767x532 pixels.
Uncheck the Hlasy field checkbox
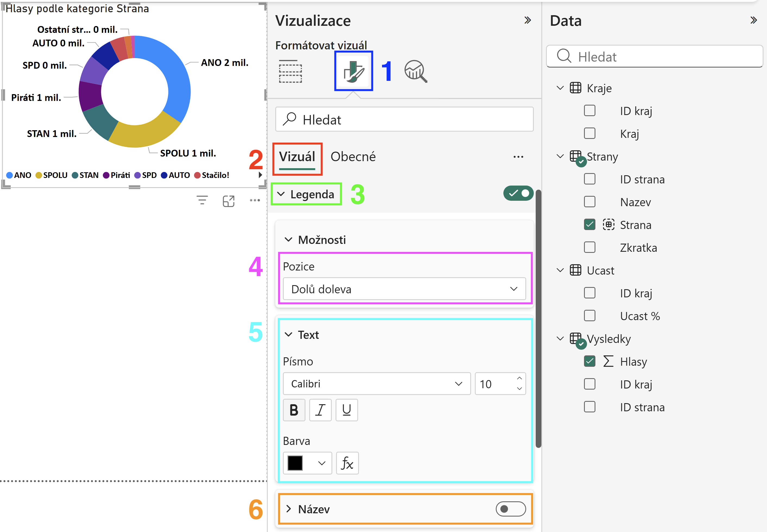(x=589, y=361)
